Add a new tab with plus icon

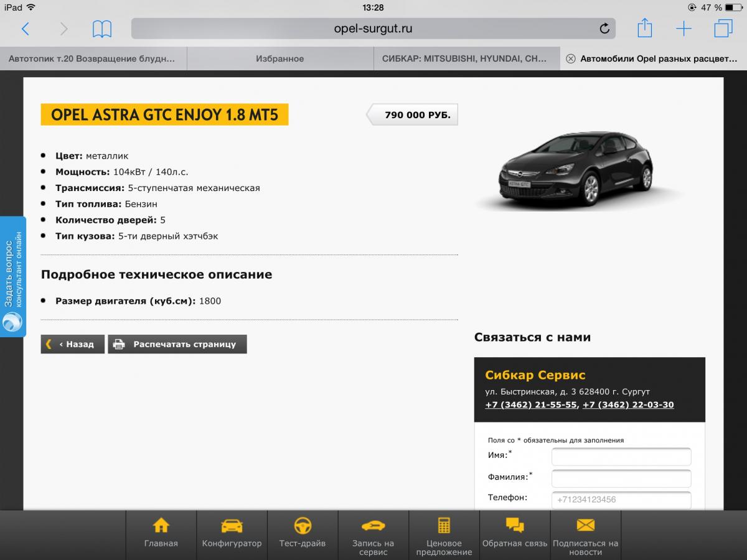tap(684, 29)
